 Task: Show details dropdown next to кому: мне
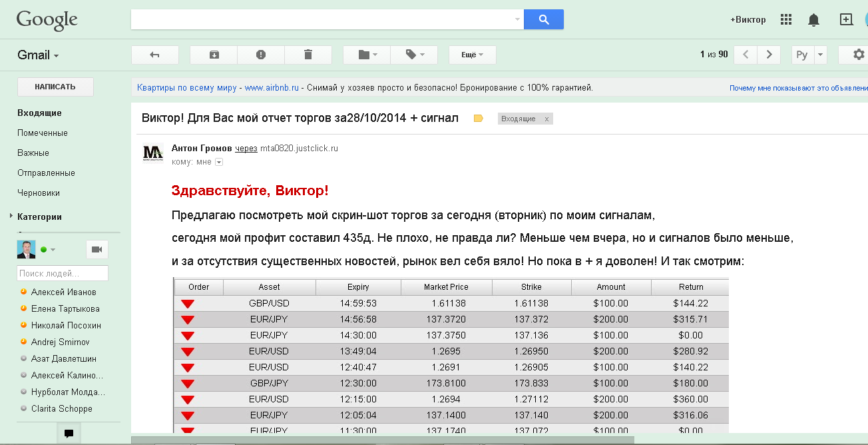219,162
